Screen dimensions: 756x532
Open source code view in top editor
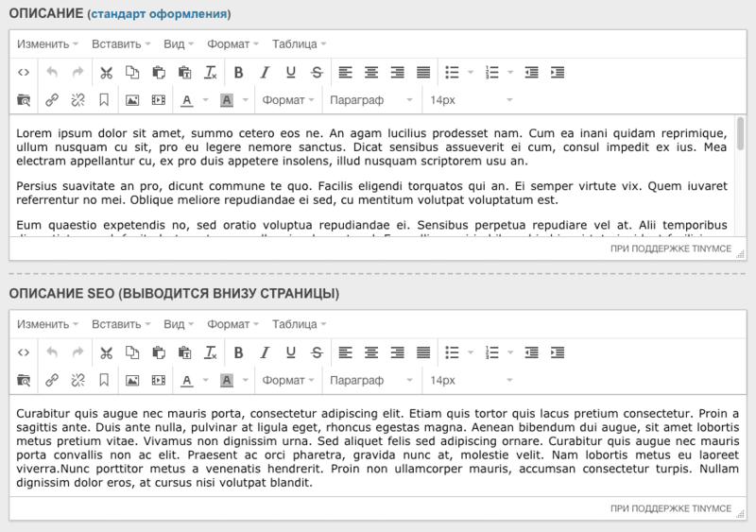coord(23,73)
